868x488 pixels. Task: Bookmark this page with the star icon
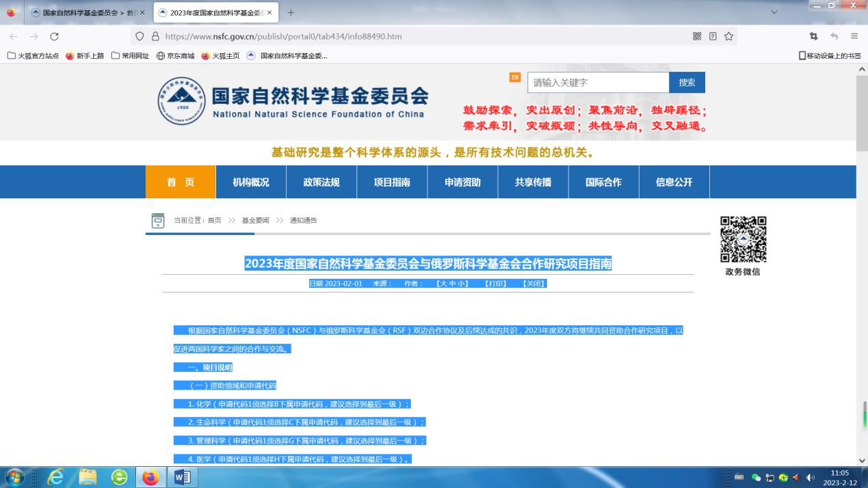coord(728,36)
